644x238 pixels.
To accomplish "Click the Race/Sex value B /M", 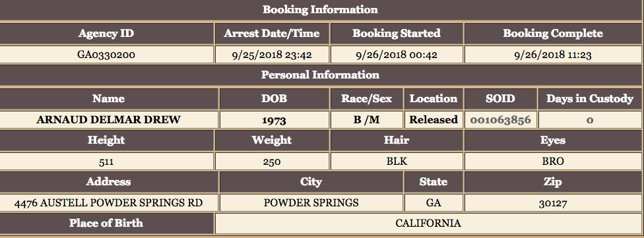I will pyautogui.click(x=366, y=120).
